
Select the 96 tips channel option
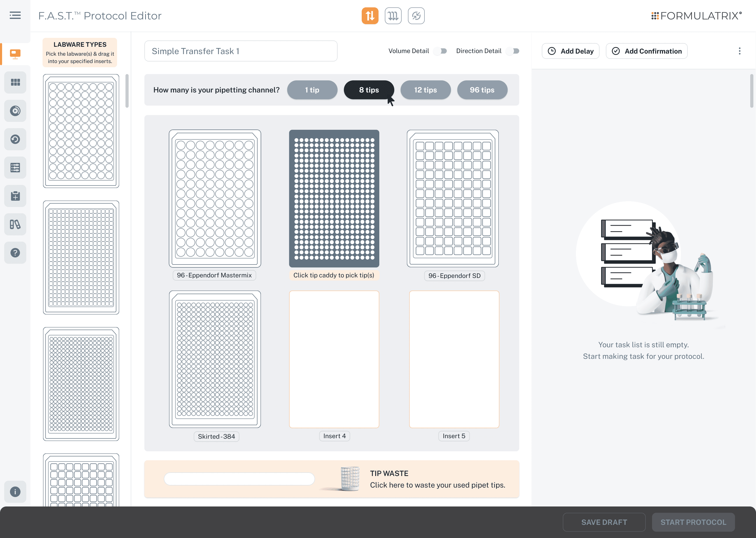tap(482, 90)
